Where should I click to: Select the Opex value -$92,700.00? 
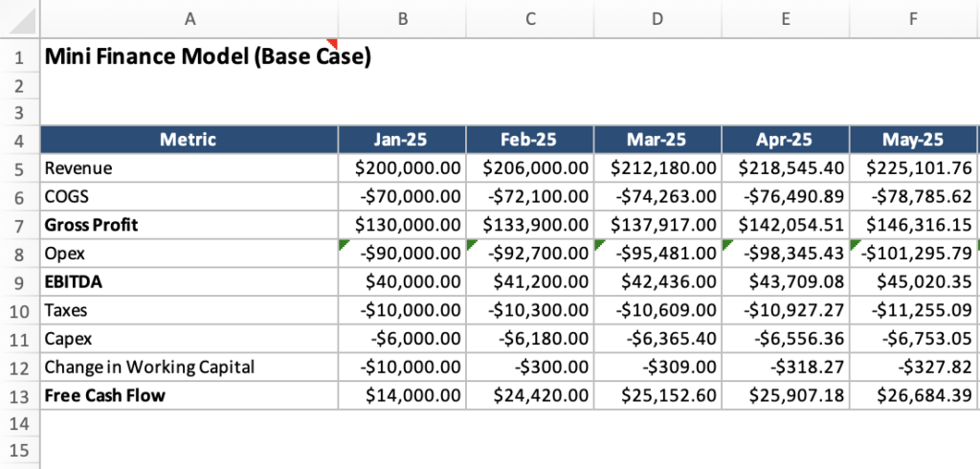pos(529,254)
